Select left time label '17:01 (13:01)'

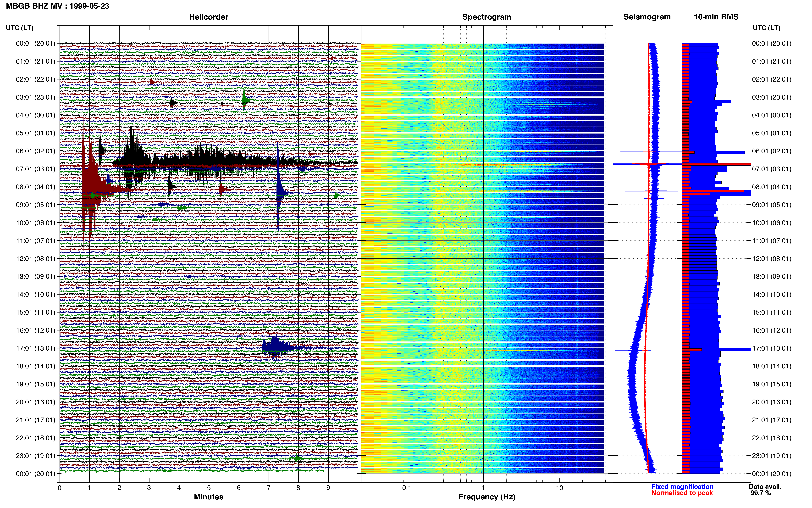36,348
